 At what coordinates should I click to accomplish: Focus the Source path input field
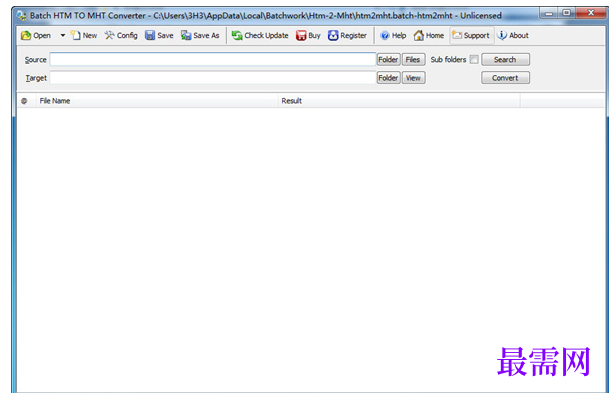click(213, 59)
